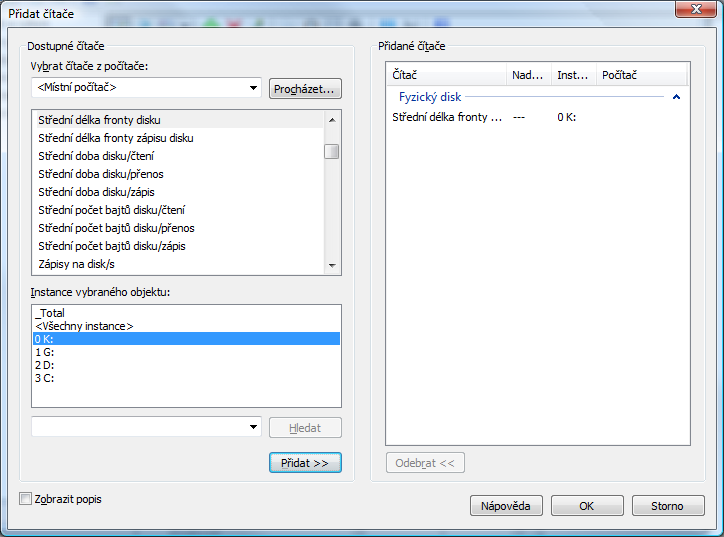Click the Procházet... button
Screen dimensions: 724x537
305,89
